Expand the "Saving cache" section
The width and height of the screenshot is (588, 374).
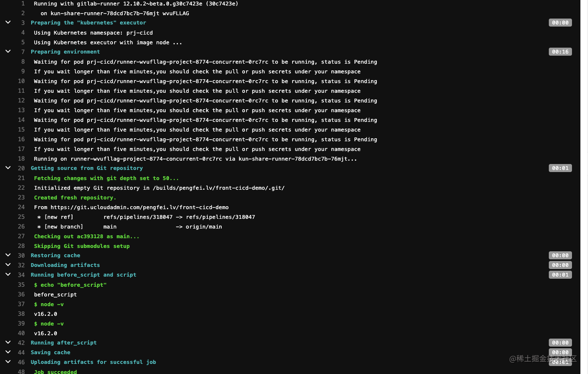(8, 352)
